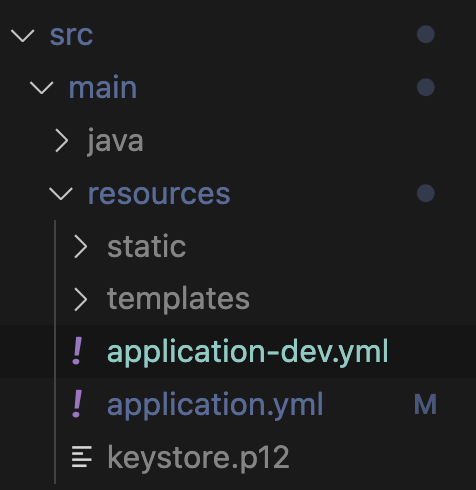476x490 pixels.
Task: Click the change dot on src folder
Action: point(426,34)
